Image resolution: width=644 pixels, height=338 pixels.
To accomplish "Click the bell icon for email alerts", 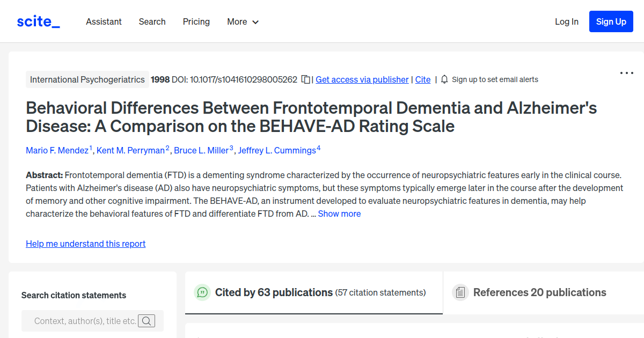I will click(444, 79).
